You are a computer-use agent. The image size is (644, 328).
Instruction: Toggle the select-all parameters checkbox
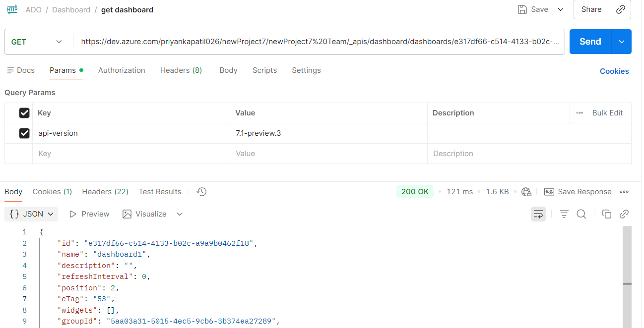point(25,112)
